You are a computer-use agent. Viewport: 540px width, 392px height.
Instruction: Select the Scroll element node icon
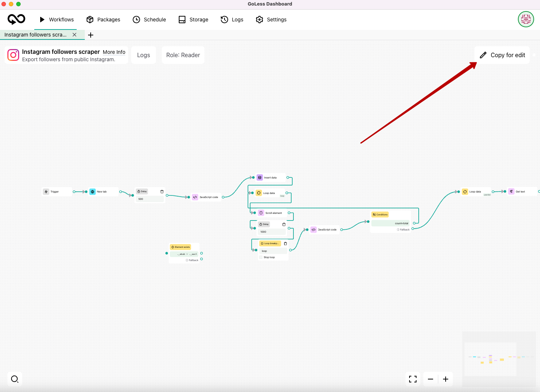point(261,213)
